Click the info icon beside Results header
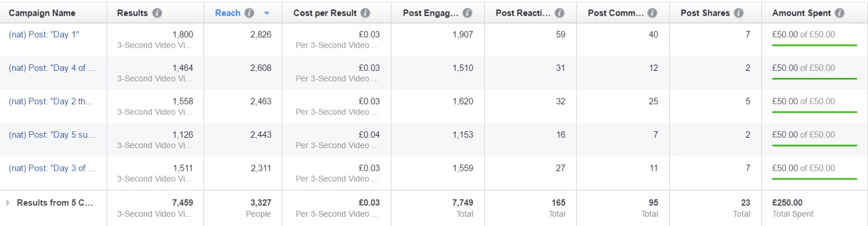 point(158,13)
